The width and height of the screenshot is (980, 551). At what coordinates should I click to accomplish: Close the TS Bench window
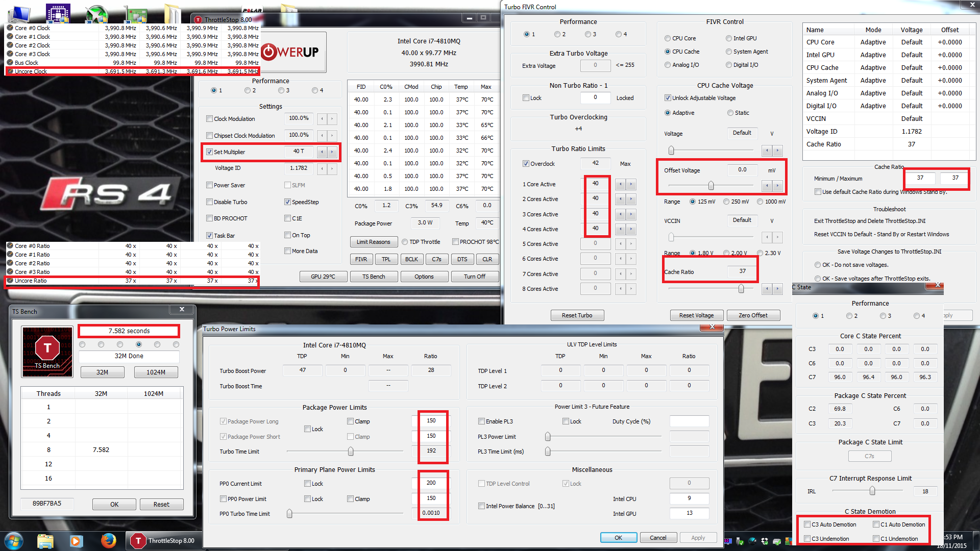click(x=182, y=309)
